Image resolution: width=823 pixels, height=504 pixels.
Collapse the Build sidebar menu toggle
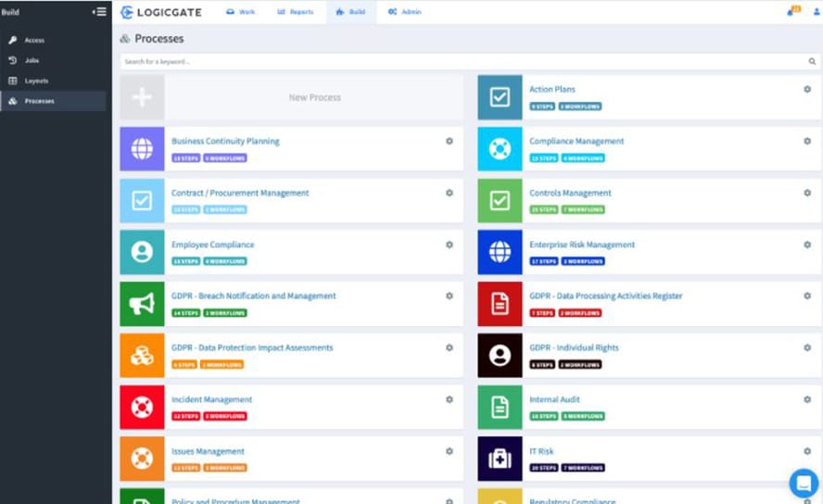coord(99,12)
